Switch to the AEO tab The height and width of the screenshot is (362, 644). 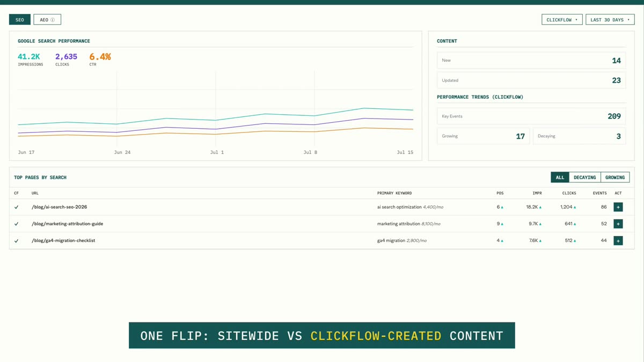[47, 20]
